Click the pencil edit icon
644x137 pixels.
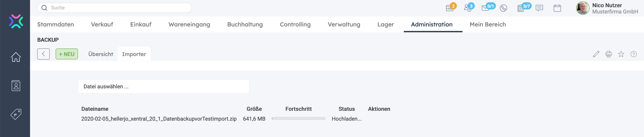[x=596, y=54]
